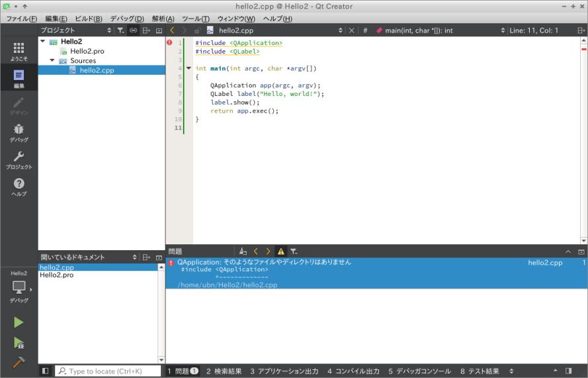Switch to 1 問題 output tab
The height and width of the screenshot is (378, 588).
tap(183, 371)
